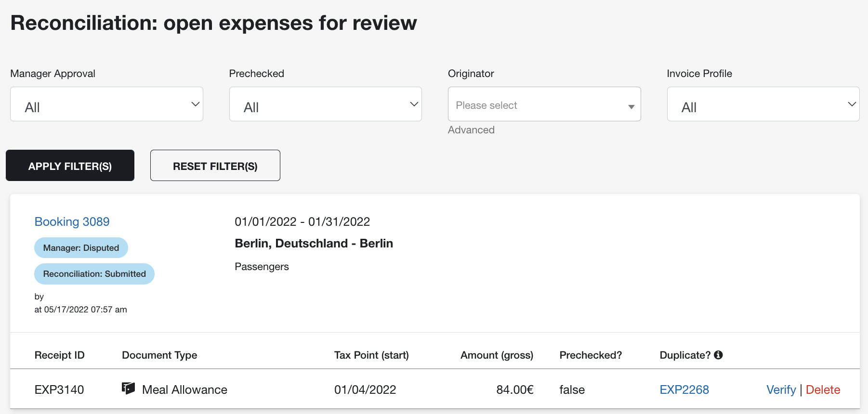Viewport: 868px width, 414px height.
Task: Click the Apply Filter(s) button
Action: 70,166
